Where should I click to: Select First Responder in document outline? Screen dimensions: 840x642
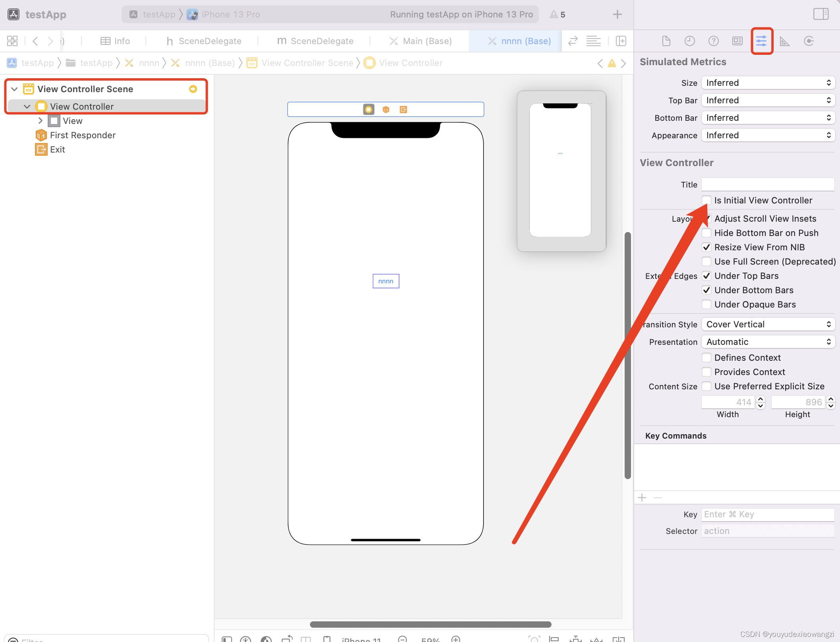click(82, 135)
